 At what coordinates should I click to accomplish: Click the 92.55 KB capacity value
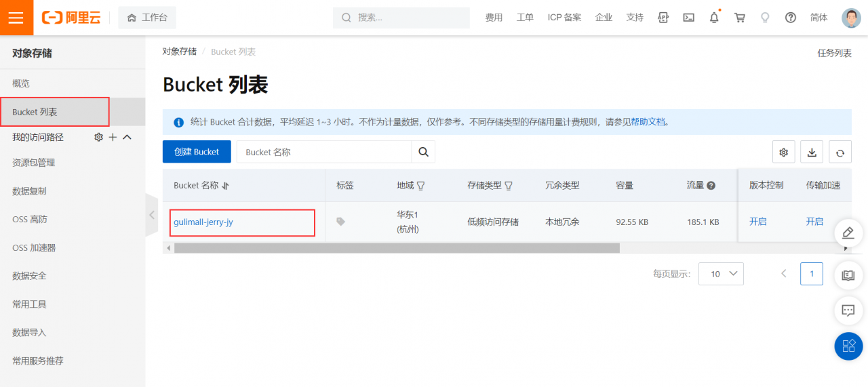(632, 222)
